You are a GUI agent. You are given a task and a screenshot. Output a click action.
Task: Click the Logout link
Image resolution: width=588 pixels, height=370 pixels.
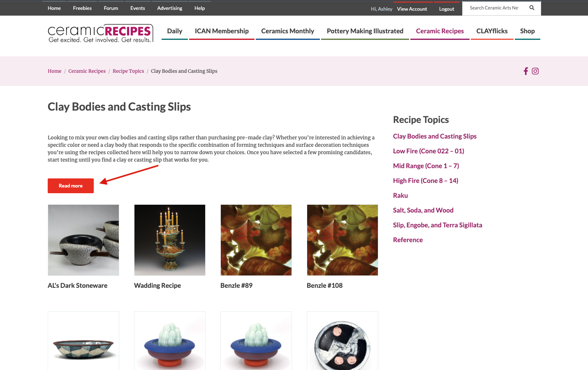447,9
